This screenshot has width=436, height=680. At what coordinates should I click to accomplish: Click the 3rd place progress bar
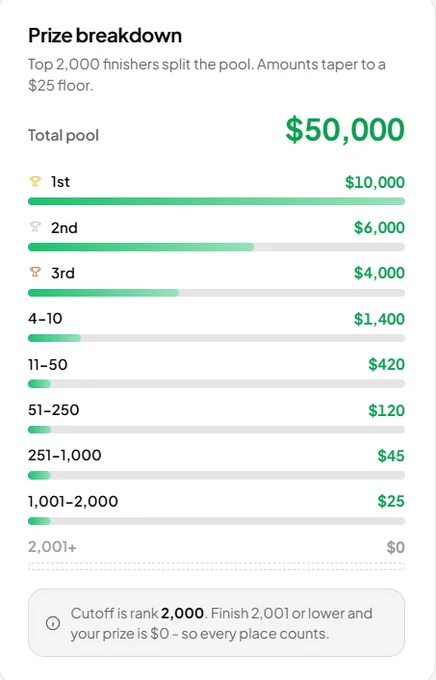[216, 293]
